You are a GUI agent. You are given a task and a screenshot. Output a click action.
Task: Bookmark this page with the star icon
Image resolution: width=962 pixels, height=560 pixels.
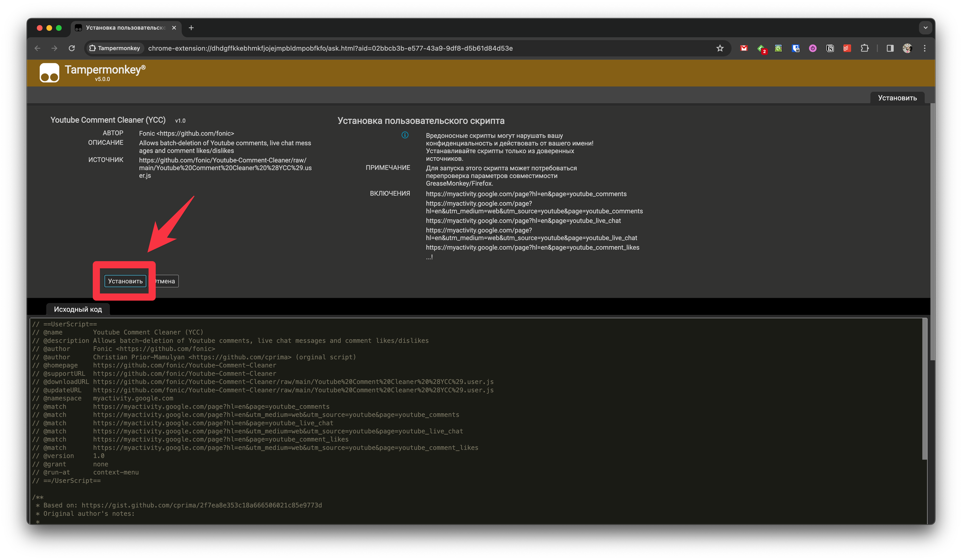click(720, 48)
